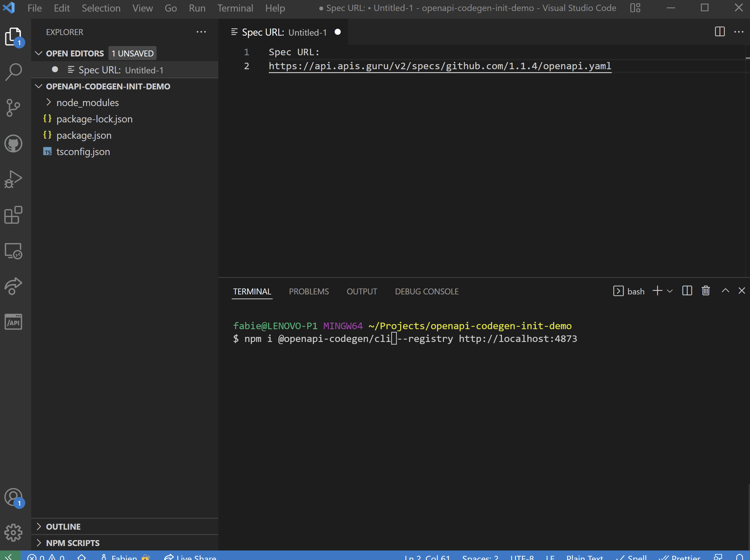Image resolution: width=750 pixels, height=560 pixels.
Task: Open the new terminal launch profile dropdown
Action: 670,291
